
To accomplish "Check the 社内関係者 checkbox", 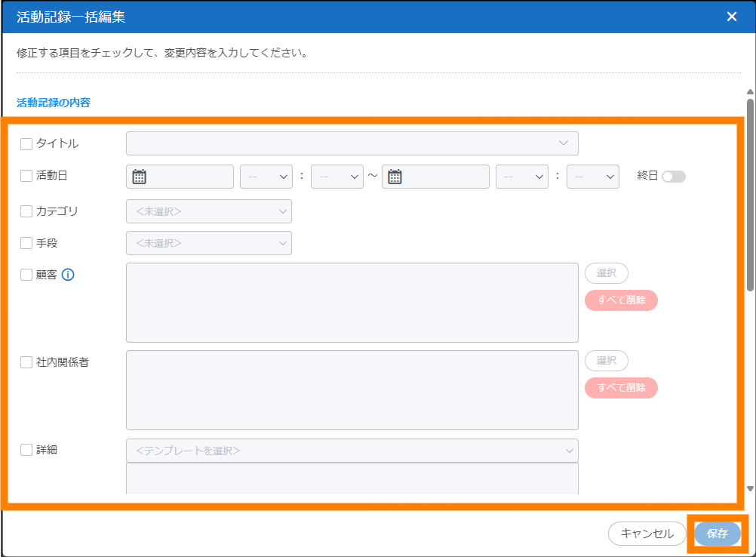I will 26,362.
